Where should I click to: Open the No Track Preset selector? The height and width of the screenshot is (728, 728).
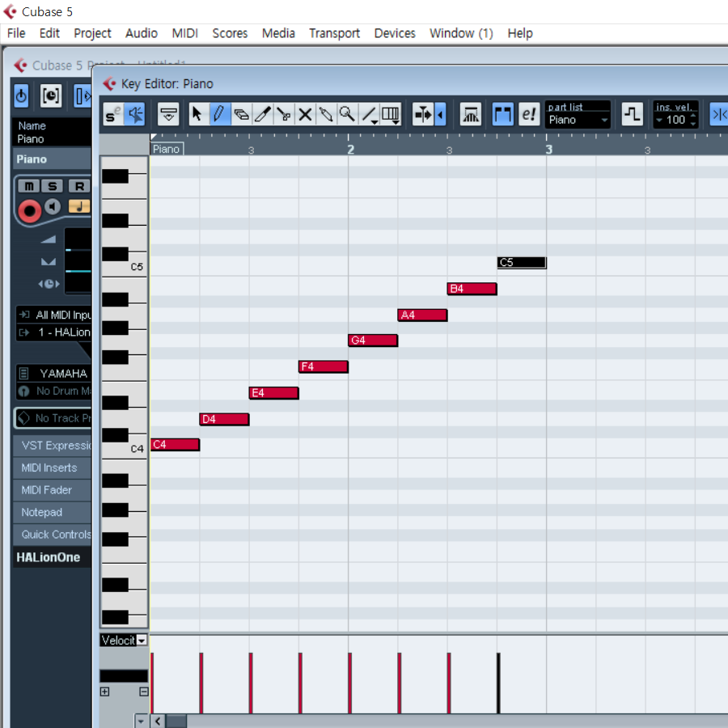(x=54, y=418)
